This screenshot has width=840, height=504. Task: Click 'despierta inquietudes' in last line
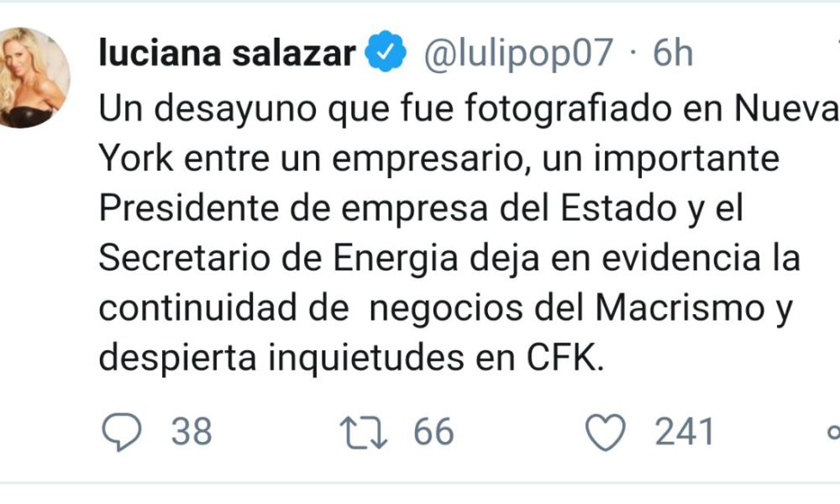coord(281,359)
